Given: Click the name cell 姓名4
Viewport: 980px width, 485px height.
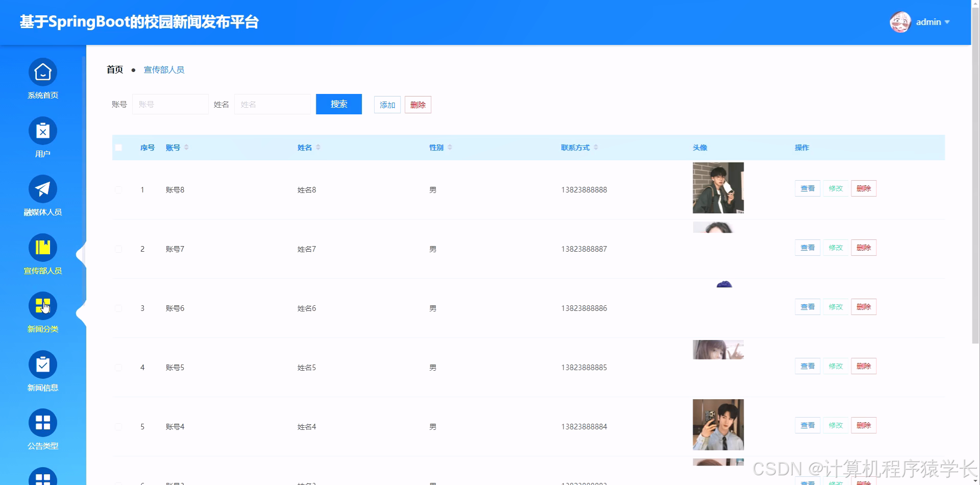Looking at the screenshot, I should tap(307, 427).
